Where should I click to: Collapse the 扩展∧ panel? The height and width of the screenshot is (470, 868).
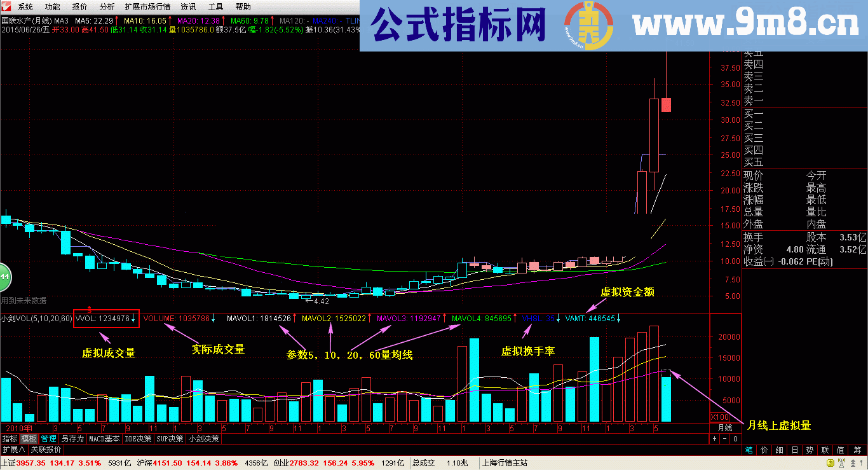pyautogui.click(x=13, y=450)
